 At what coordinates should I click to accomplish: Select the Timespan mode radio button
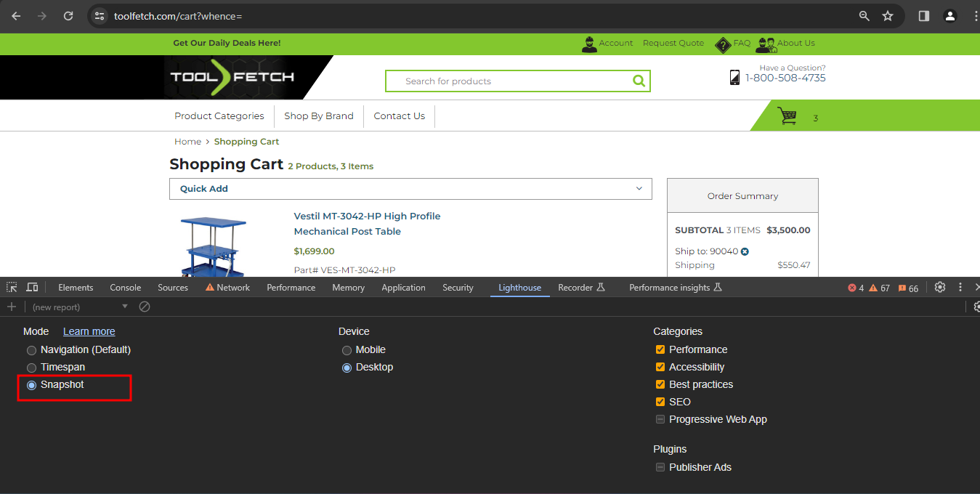[31, 368]
